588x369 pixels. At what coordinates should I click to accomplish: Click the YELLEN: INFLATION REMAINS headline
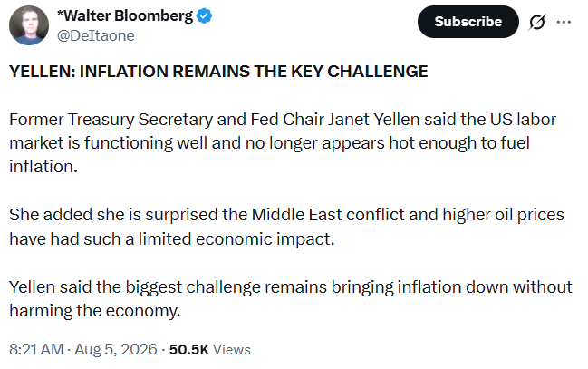218,72
